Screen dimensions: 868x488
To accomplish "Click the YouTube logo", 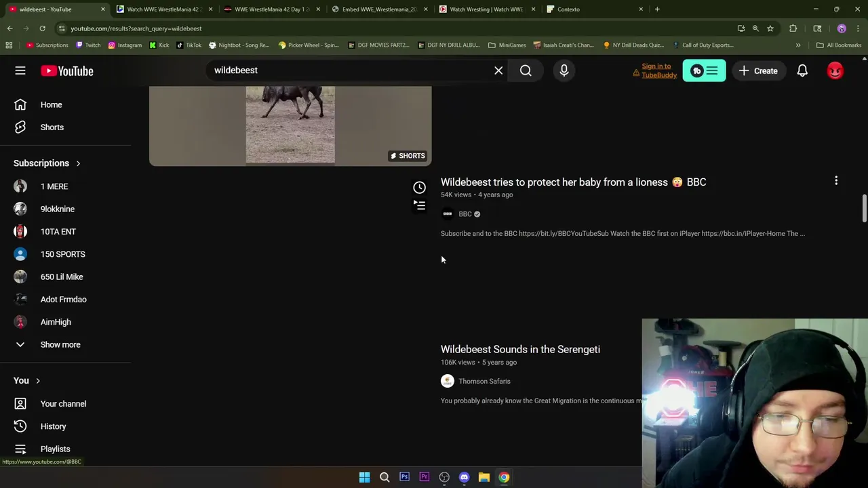I will click(66, 70).
